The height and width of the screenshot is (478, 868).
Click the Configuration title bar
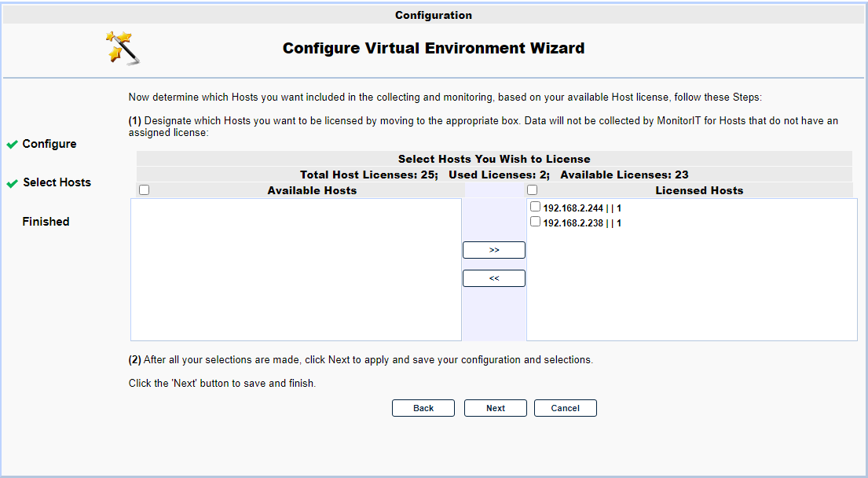point(434,15)
